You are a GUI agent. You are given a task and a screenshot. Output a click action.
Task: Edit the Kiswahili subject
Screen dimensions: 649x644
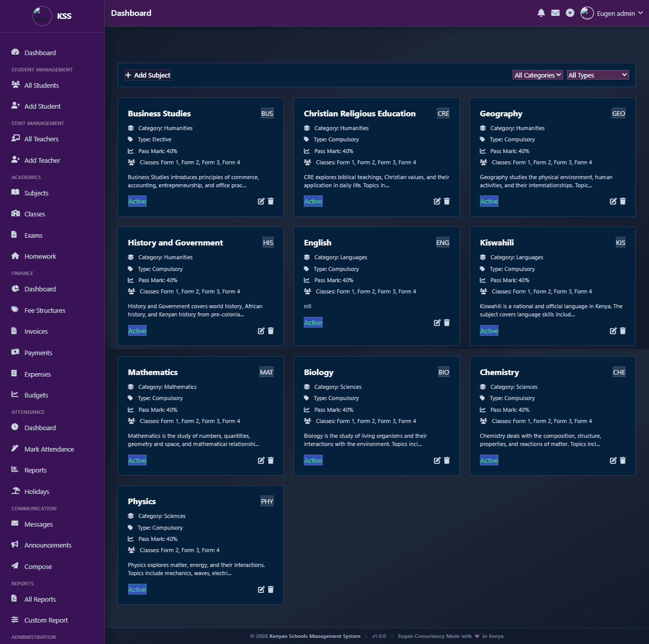(613, 331)
